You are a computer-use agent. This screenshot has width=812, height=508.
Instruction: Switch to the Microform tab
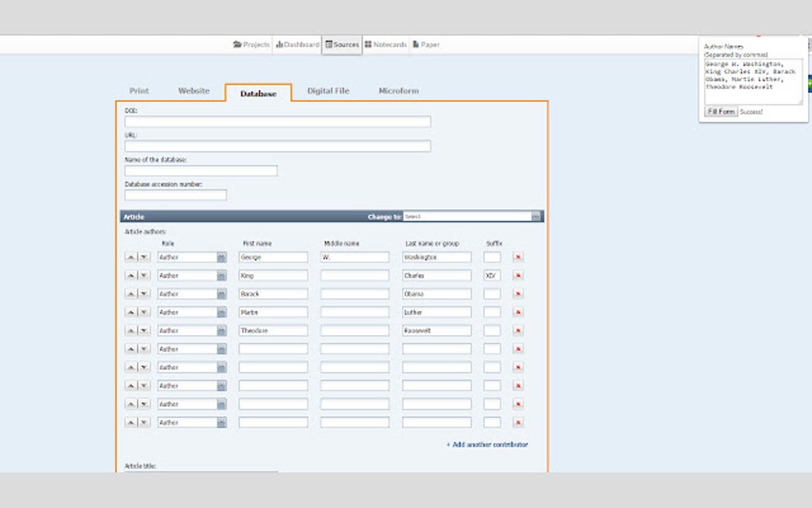(398, 91)
